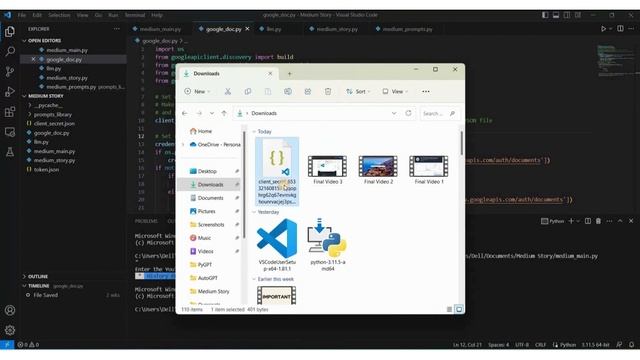
Task: Click the Paste icon in File Explorer toolbar
Action: pyautogui.click(x=268, y=91)
